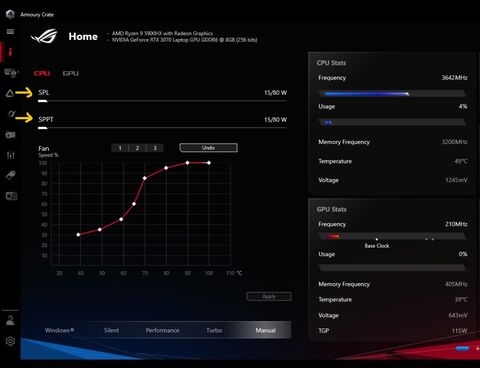Click the fan curve point at 70°C
Screen dimensions: 480x368
click(145, 178)
